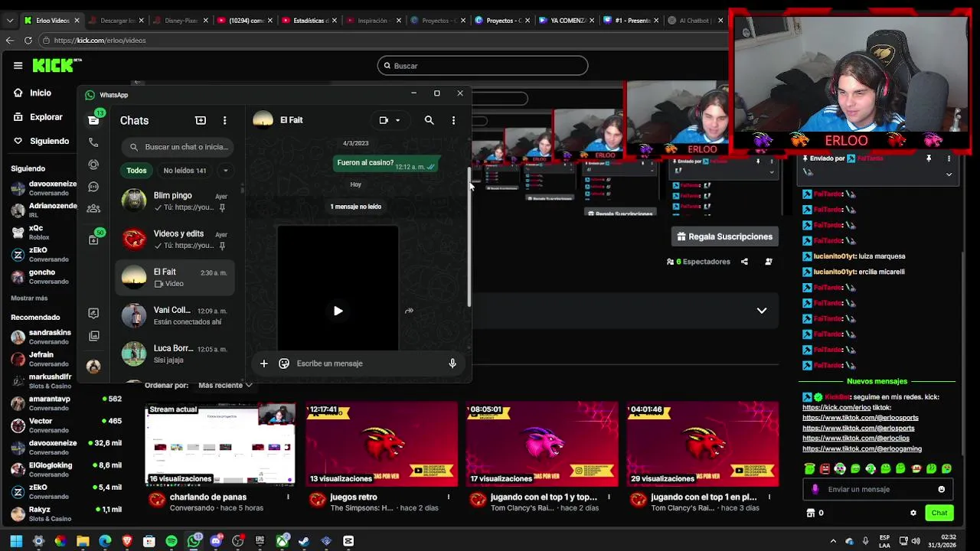This screenshot has width=980, height=551.
Task: Expand the stream info chevron panel
Action: [762, 311]
